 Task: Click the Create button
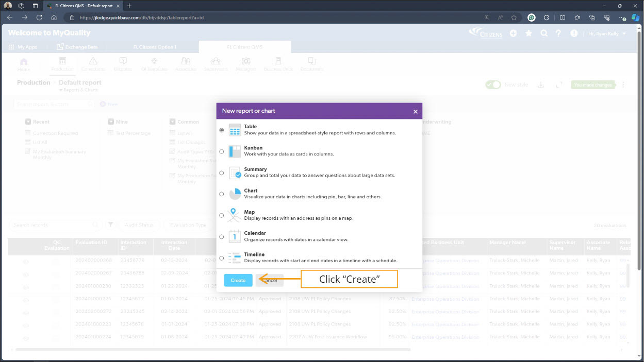[x=238, y=280]
